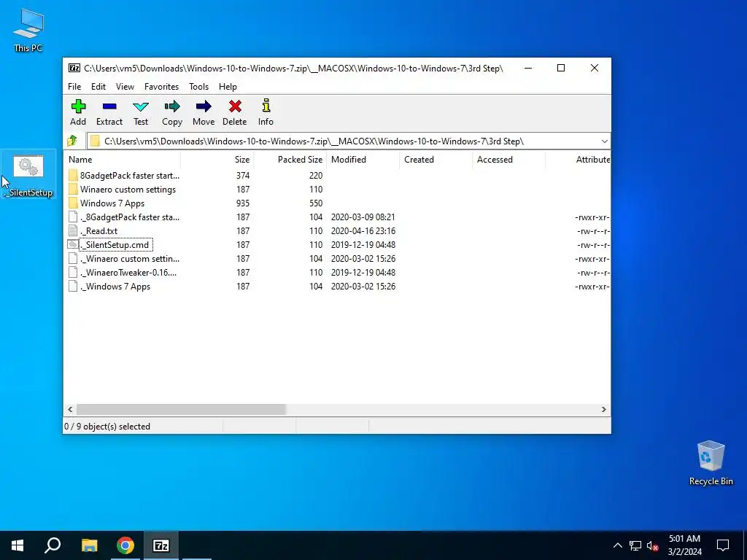Select the ._SilentSetup desktop icon

(x=28, y=174)
